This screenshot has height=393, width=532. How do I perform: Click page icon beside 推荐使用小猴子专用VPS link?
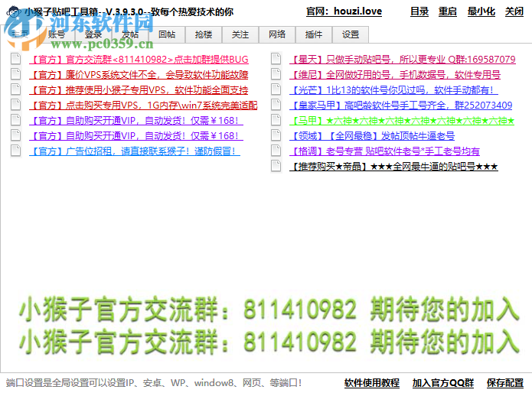15,89
